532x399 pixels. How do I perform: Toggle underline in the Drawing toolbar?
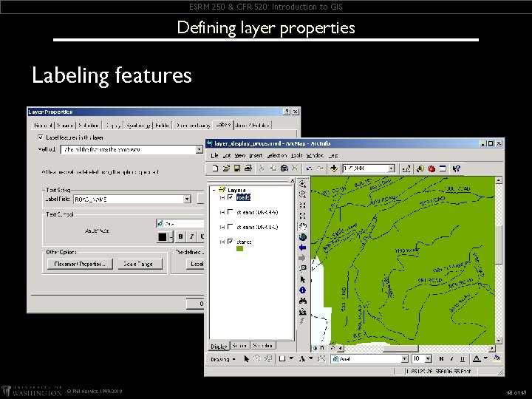[462, 358]
